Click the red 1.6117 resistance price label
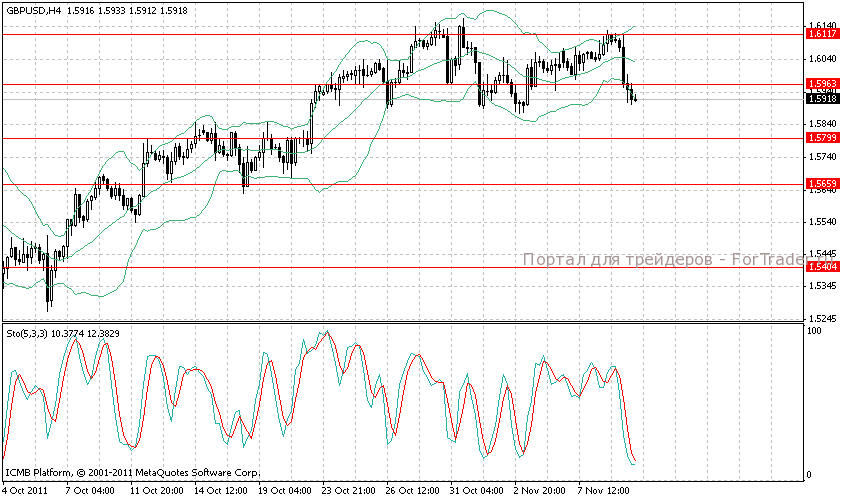841x498 pixels. point(822,34)
